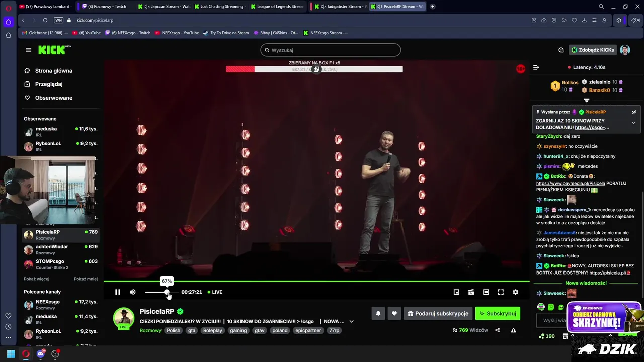The image size is (644, 362).
Task: Collapse the chat panel arrow icon
Action: [536, 67]
